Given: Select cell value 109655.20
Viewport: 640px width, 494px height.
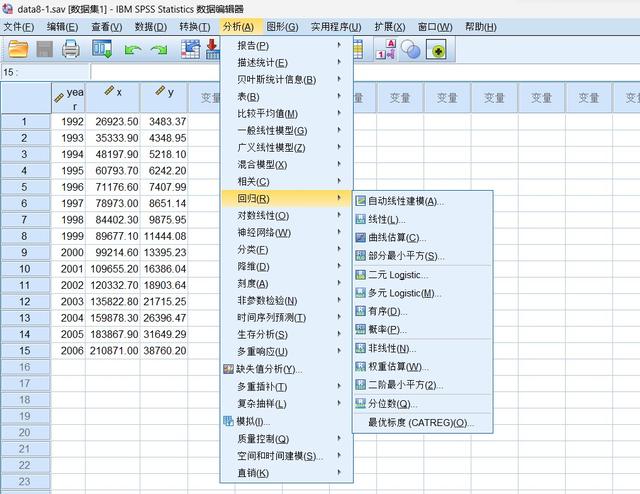Looking at the screenshot, I should coord(113,269).
